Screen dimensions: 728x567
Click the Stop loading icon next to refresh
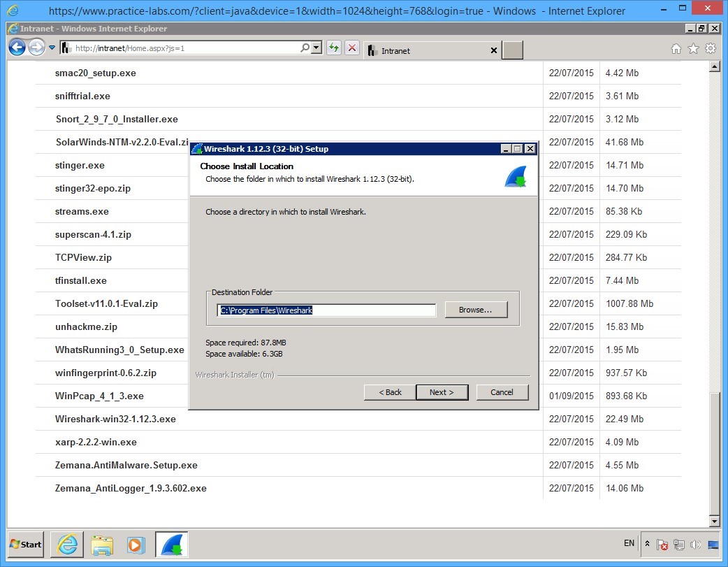[x=349, y=48]
